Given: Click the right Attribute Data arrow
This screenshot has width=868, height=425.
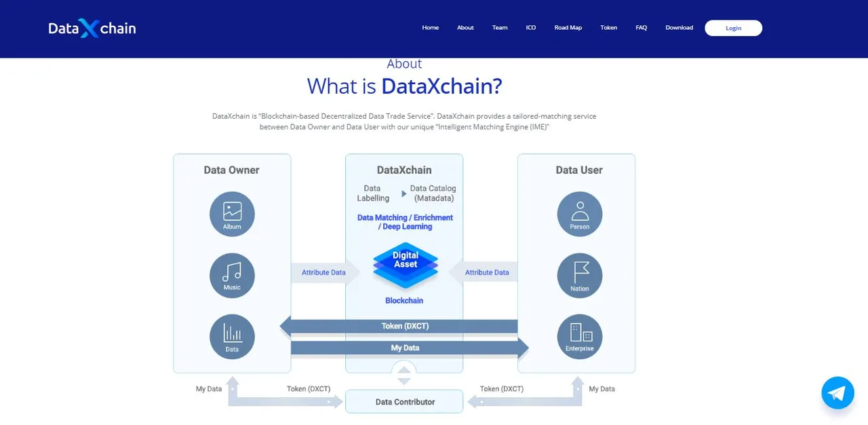Looking at the screenshot, I should click(484, 272).
